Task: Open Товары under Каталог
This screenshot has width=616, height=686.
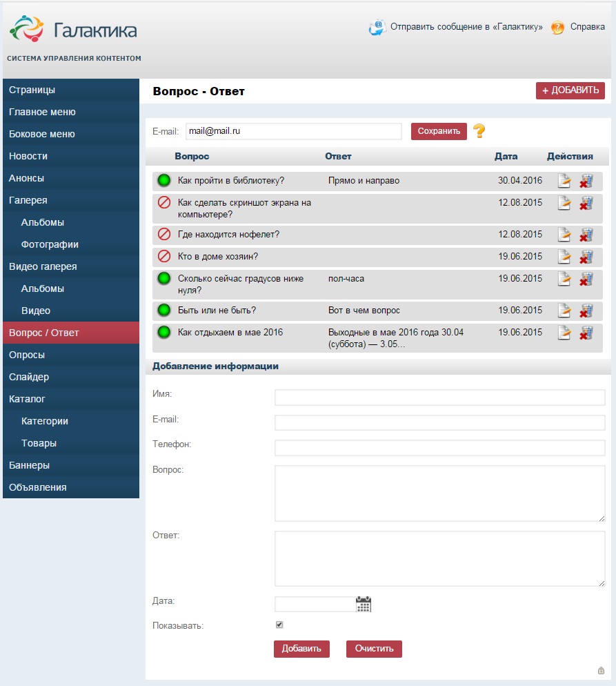Action: [x=71, y=443]
